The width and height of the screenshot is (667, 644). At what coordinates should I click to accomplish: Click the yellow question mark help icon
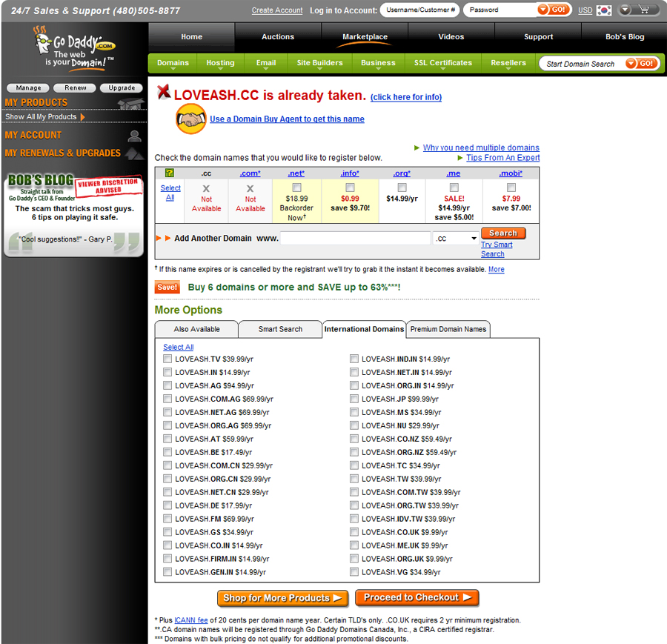pyautogui.click(x=169, y=173)
